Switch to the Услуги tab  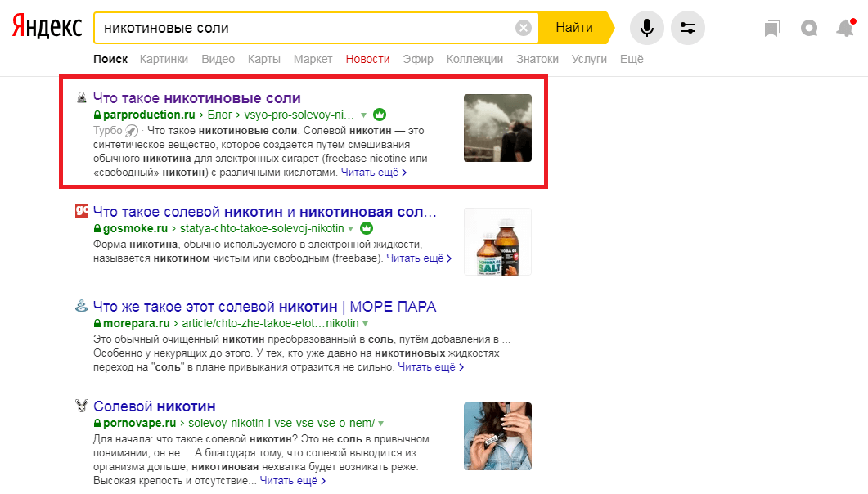(589, 59)
